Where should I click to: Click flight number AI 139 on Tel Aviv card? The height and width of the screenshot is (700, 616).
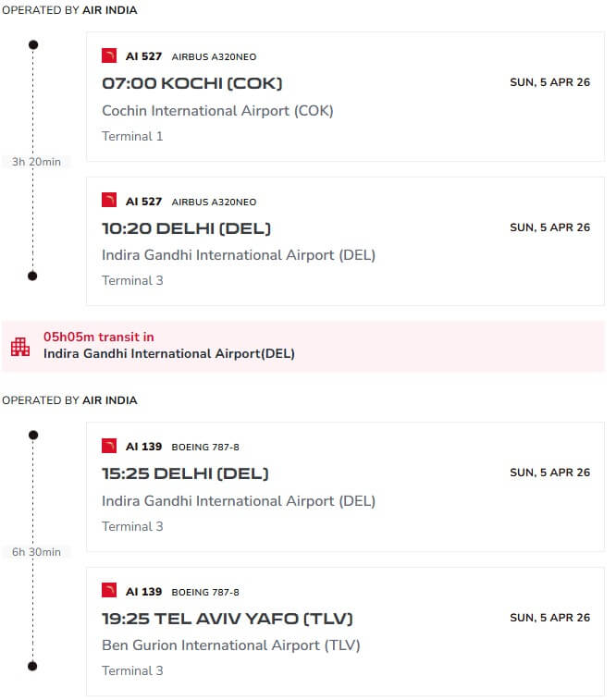[x=143, y=592]
